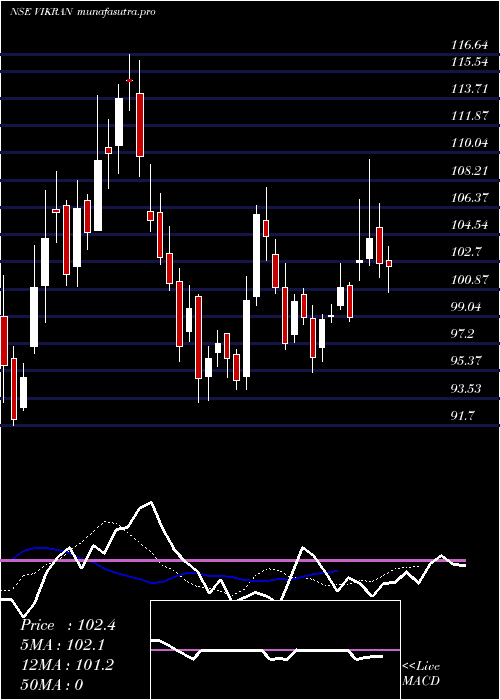Click the 106.37 price level label
This screenshot has height=700, width=500.
pyautogui.click(x=469, y=198)
